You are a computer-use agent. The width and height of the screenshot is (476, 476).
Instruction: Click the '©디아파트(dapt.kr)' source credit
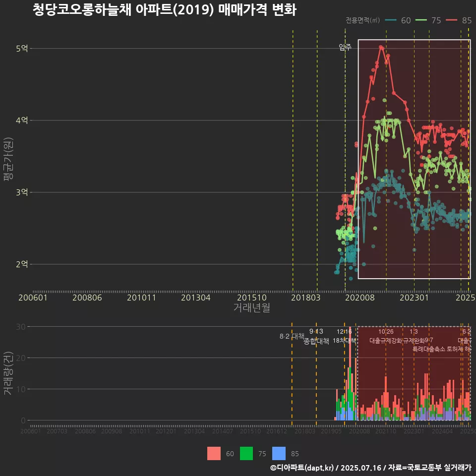pos(302,468)
